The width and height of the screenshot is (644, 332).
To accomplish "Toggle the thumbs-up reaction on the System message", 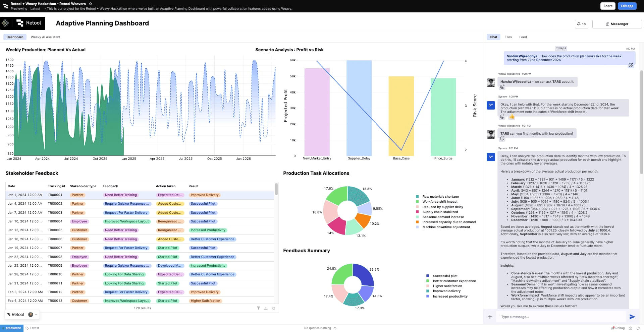I will coord(512,117).
